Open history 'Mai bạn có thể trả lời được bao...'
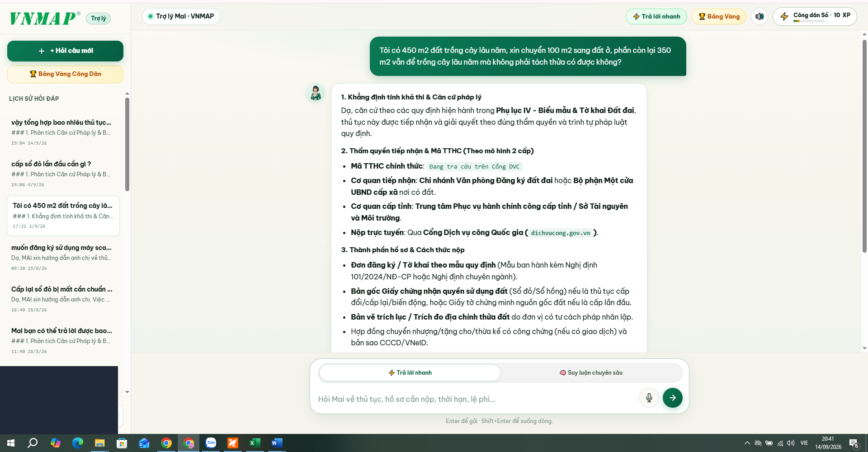Viewport: 868px width, 452px height. coord(63,341)
